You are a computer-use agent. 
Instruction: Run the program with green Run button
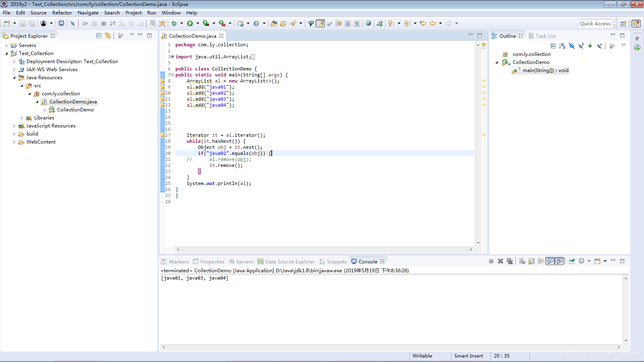tap(190, 23)
